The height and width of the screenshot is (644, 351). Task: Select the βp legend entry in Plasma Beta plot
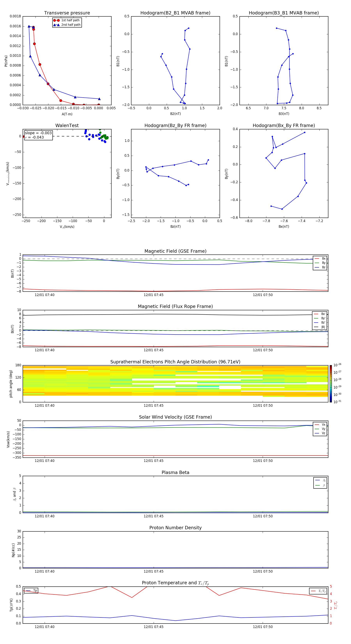click(320, 480)
